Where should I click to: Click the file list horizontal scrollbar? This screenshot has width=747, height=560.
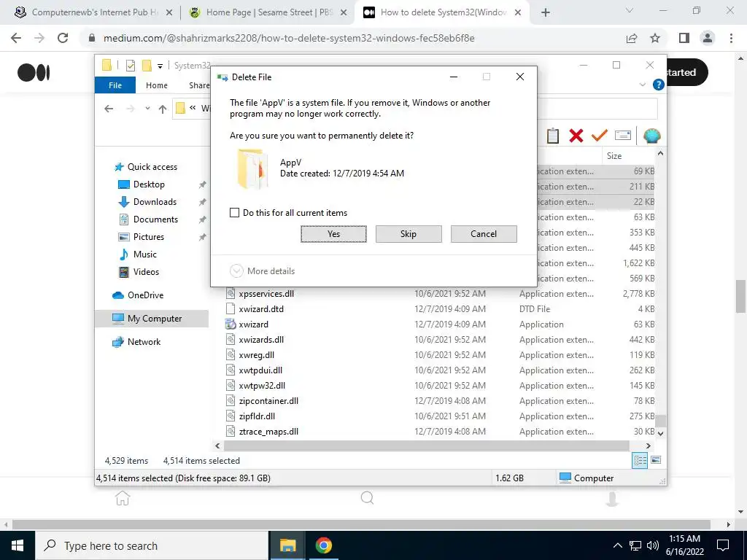[x=426, y=446]
